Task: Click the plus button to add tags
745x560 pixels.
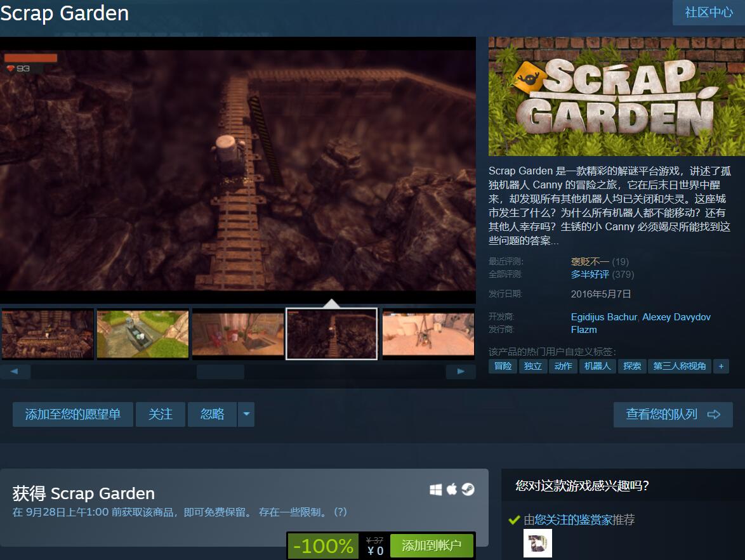Action: click(721, 366)
